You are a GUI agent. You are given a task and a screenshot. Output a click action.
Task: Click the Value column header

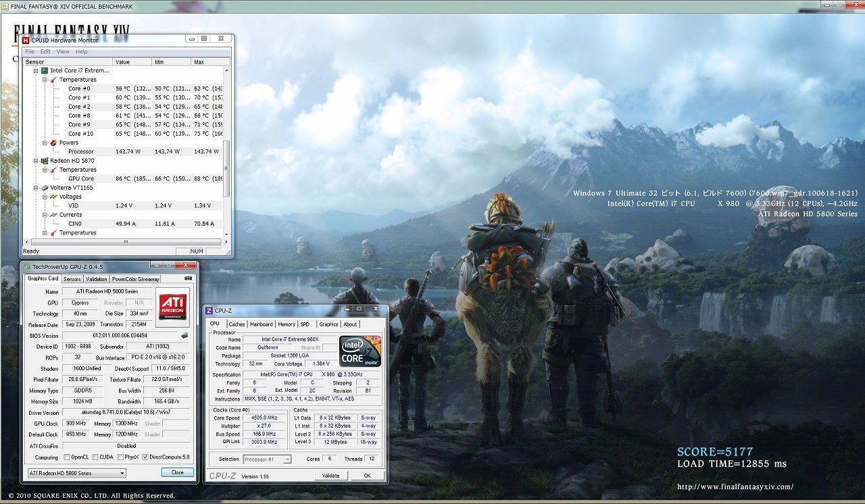point(133,61)
